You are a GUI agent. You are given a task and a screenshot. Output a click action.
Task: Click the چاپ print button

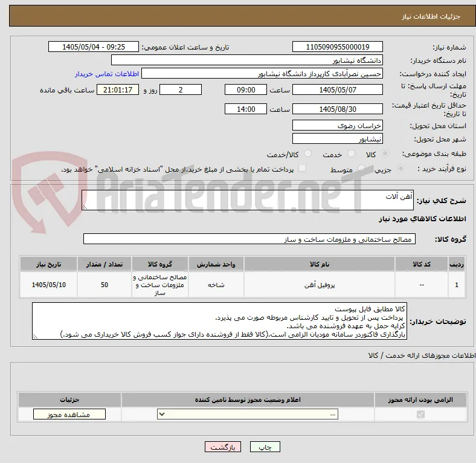265,447
